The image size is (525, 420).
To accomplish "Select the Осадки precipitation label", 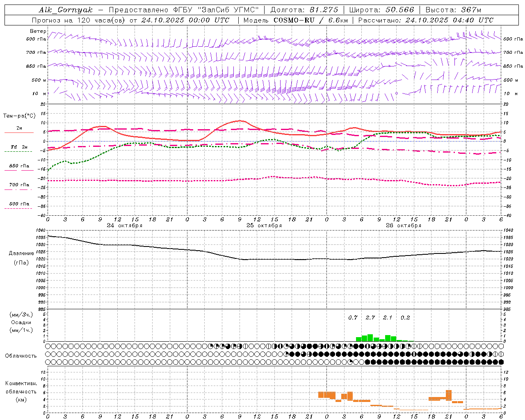I will (21, 322).
